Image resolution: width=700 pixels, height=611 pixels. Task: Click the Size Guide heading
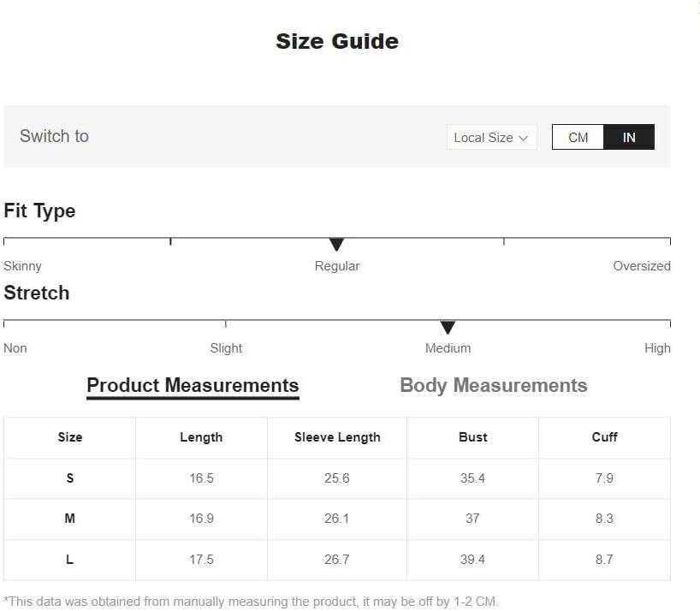tap(337, 42)
